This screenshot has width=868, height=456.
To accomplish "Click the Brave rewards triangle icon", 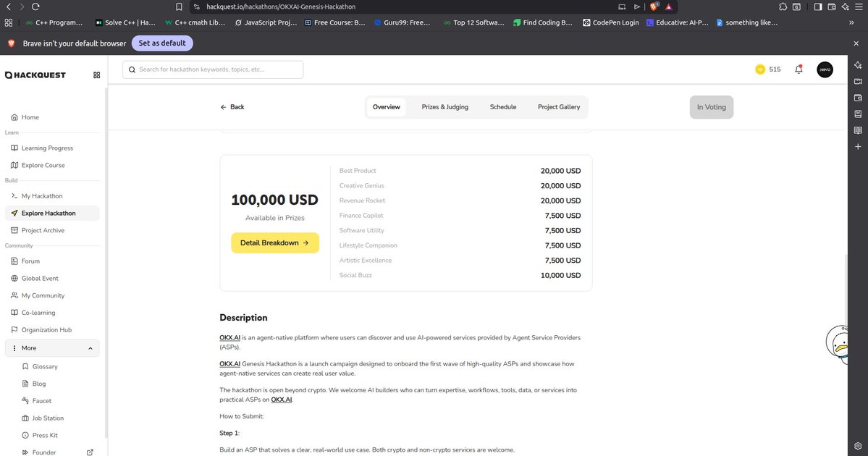I will (x=669, y=7).
